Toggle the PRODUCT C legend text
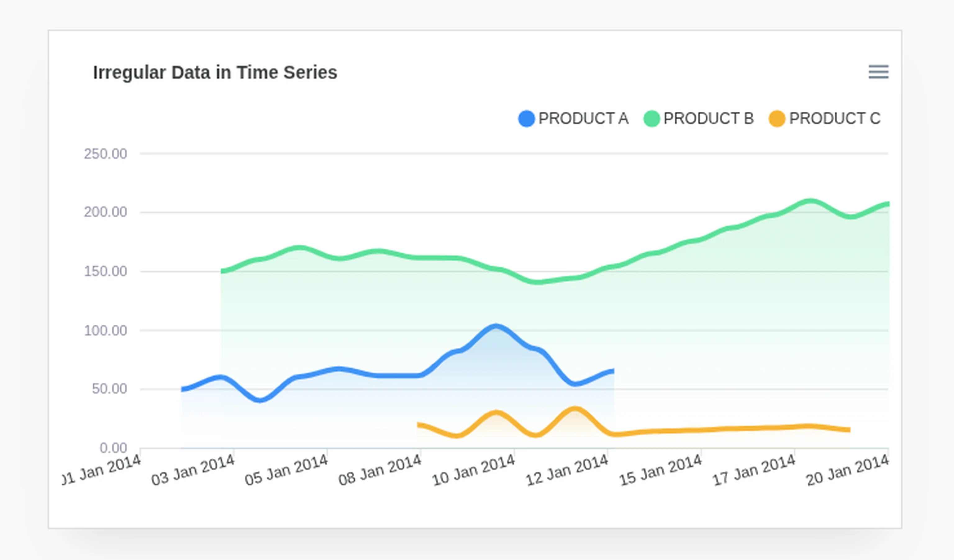 [835, 119]
